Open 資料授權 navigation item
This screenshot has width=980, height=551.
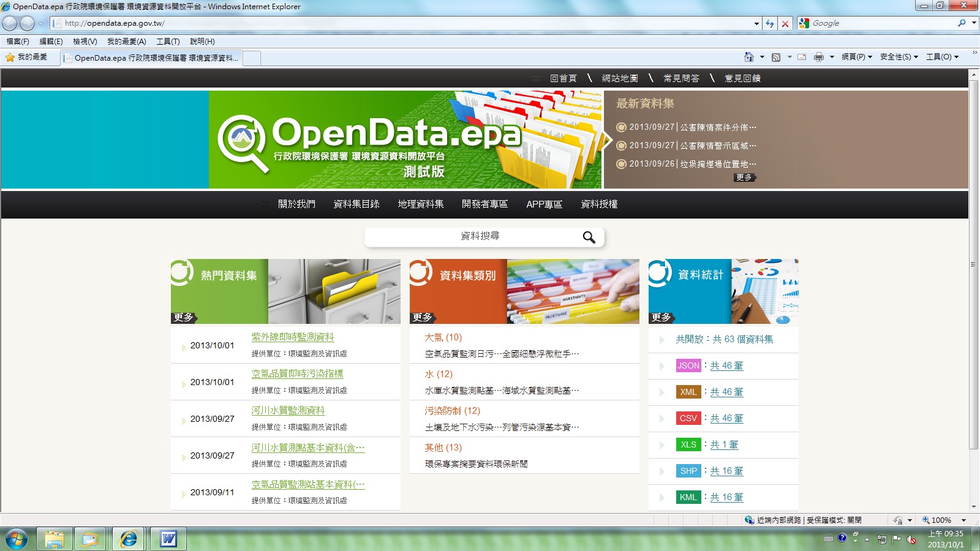pyautogui.click(x=599, y=204)
